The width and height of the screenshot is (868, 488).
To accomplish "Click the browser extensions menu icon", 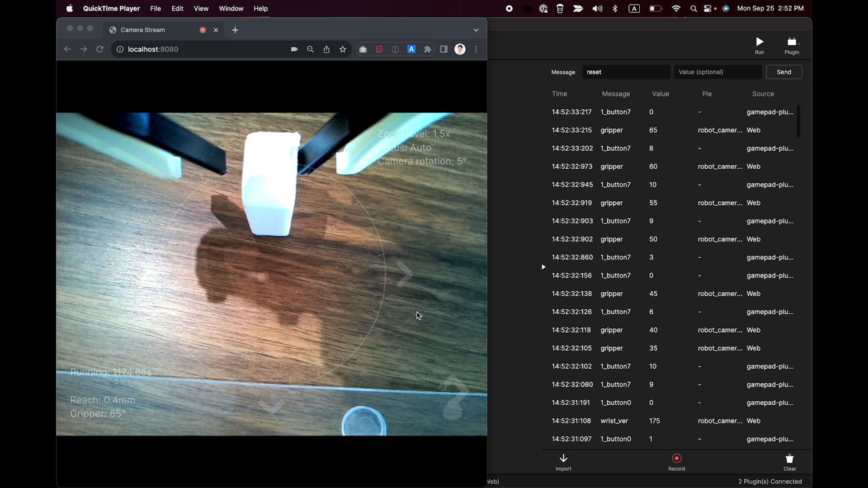I will [427, 49].
